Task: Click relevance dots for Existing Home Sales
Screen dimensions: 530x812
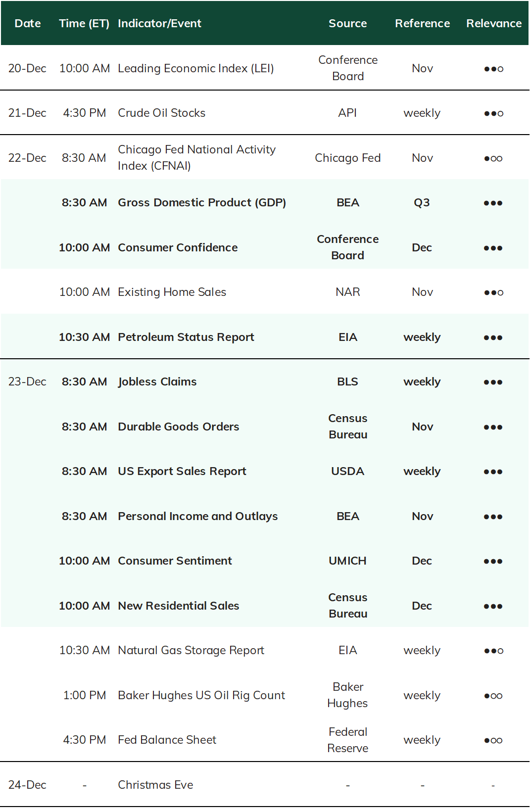Action: tap(493, 292)
